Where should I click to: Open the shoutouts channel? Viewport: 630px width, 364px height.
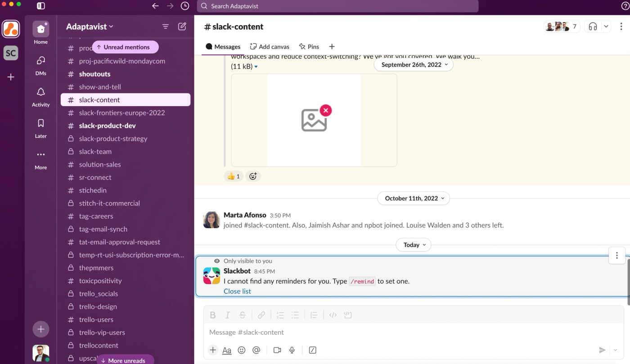click(126, 74)
